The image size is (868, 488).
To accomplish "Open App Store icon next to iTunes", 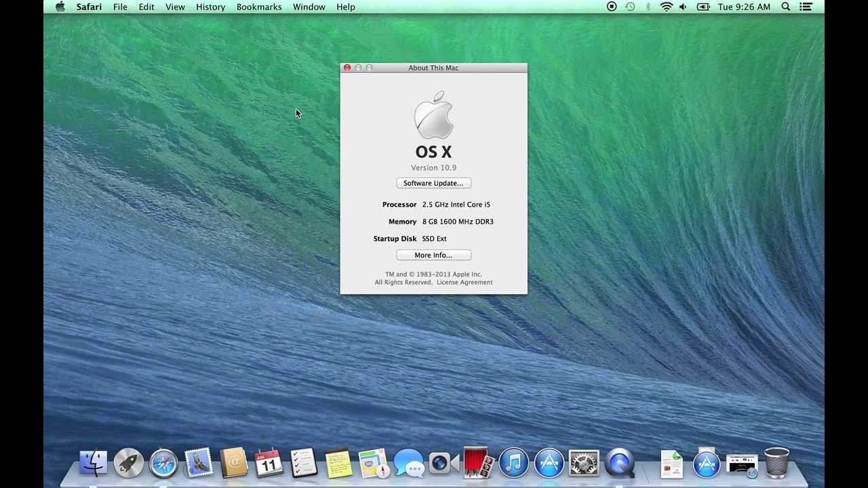I will [x=549, y=464].
